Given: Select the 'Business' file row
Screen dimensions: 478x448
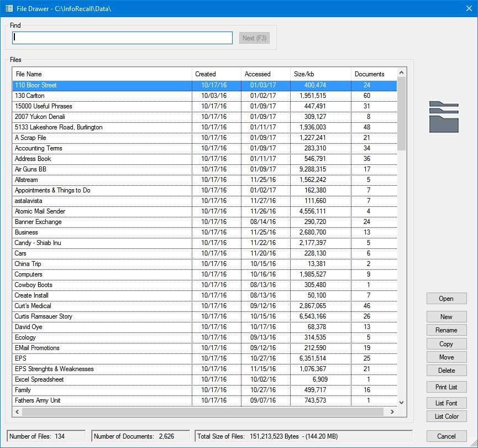Looking at the screenshot, I should coord(204,232).
